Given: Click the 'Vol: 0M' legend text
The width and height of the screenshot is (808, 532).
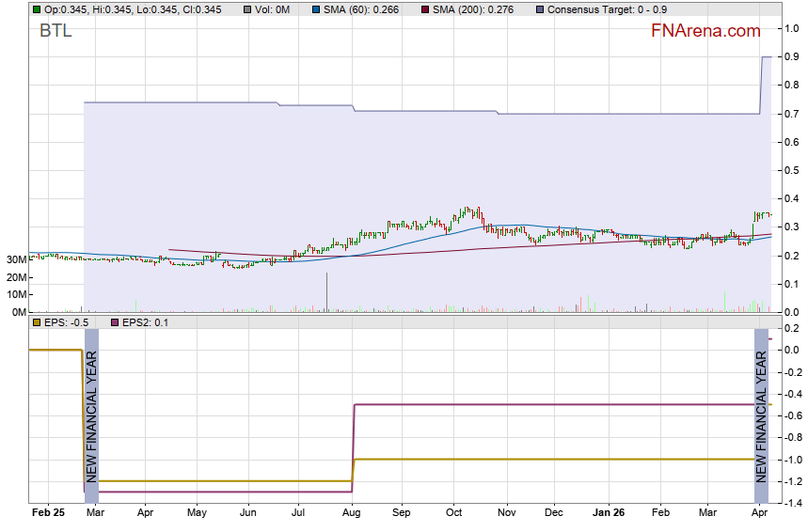Looking at the screenshot, I should (273, 9).
